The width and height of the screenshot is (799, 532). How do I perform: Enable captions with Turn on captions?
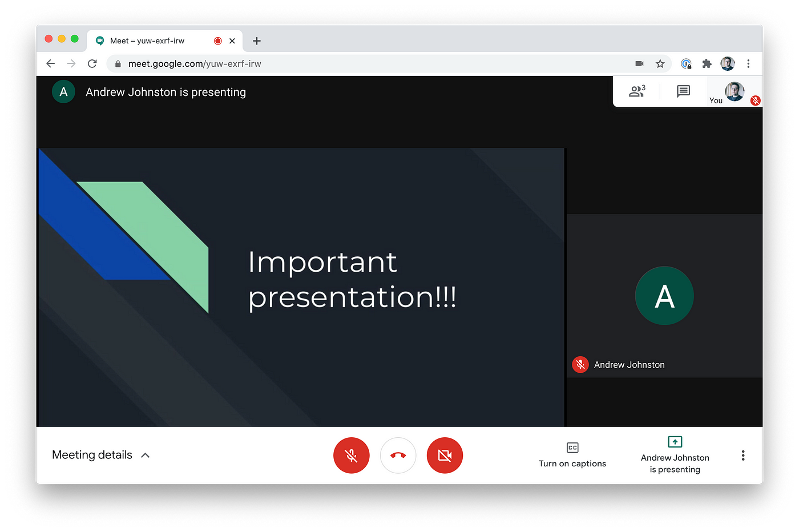(572, 455)
